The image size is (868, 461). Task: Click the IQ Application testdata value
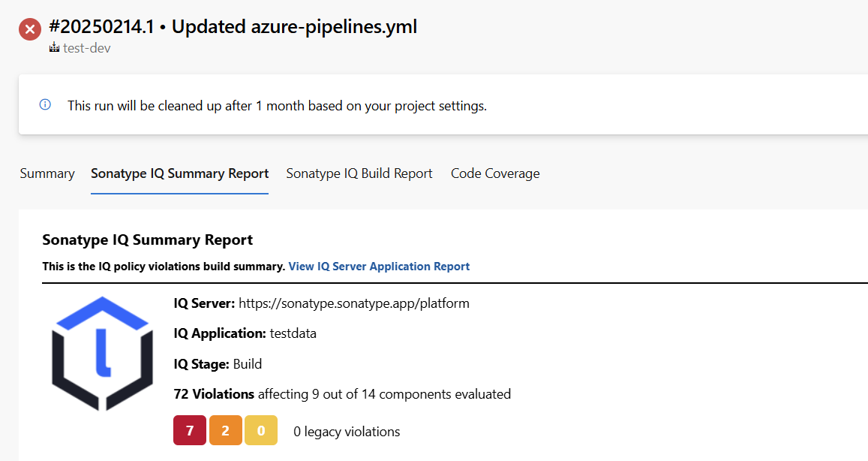pyautogui.click(x=293, y=333)
